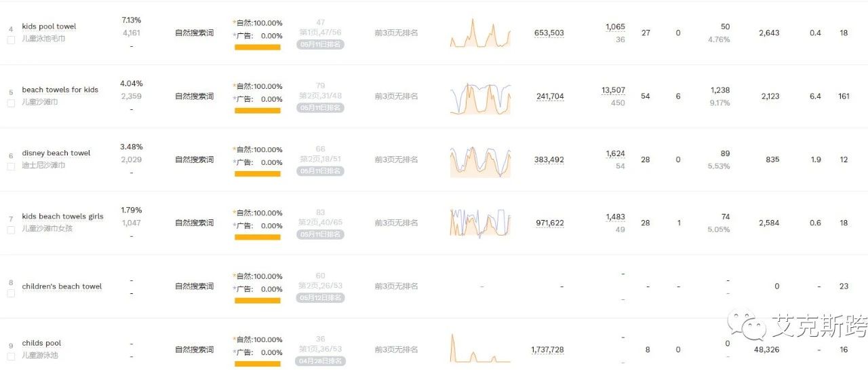Open the kids pool towel keyword link
The height and width of the screenshot is (370, 868).
pyautogui.click(x=49, y=26)
